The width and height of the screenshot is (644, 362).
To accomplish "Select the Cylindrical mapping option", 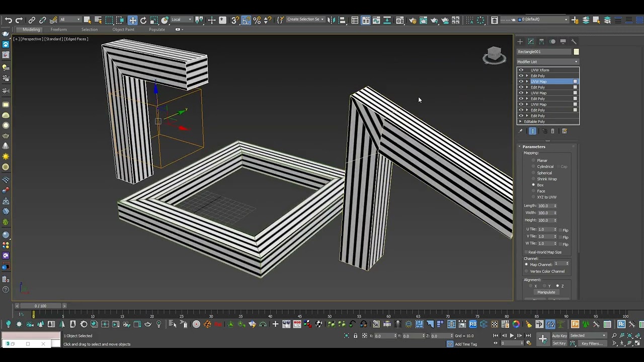I will point(533,166).
